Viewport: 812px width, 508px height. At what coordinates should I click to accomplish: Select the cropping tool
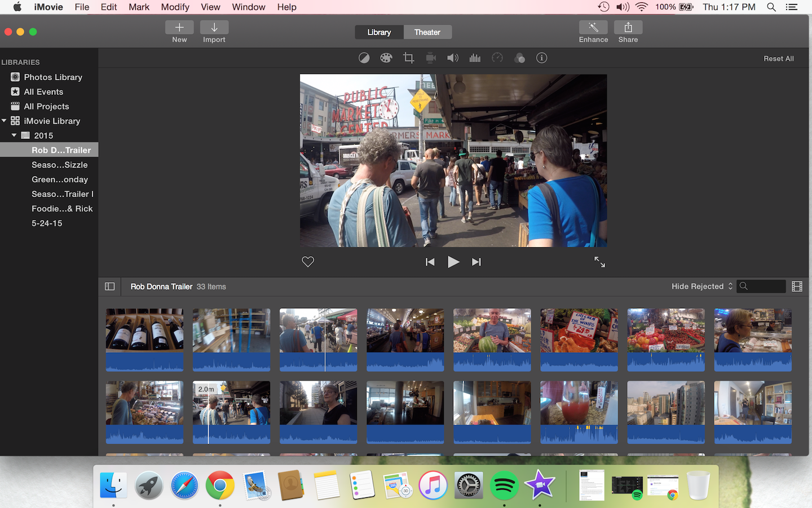[x=409, y=58]
